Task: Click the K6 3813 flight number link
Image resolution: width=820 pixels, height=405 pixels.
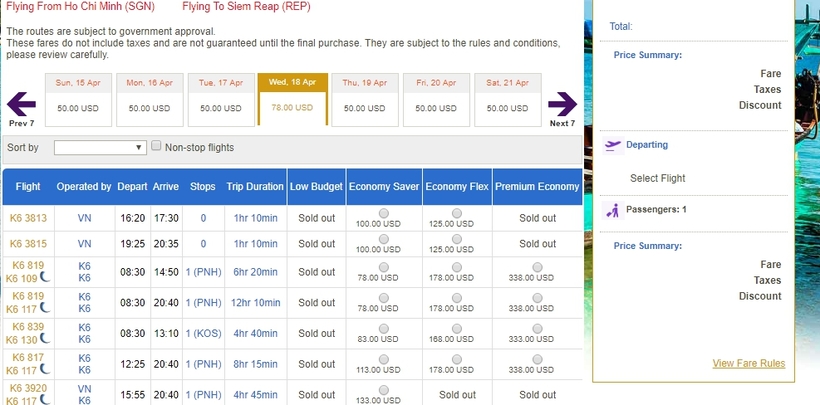Action: tap(28, 218)
